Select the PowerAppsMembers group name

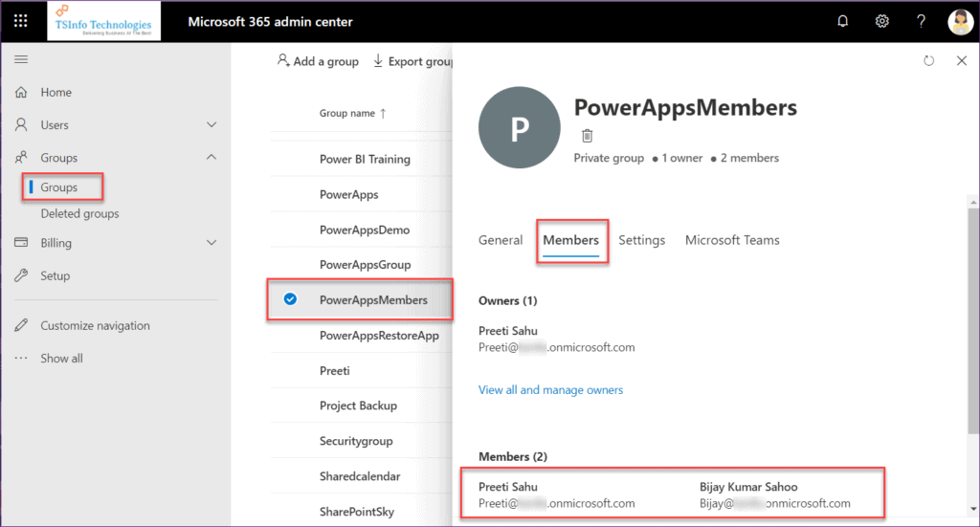373,299
